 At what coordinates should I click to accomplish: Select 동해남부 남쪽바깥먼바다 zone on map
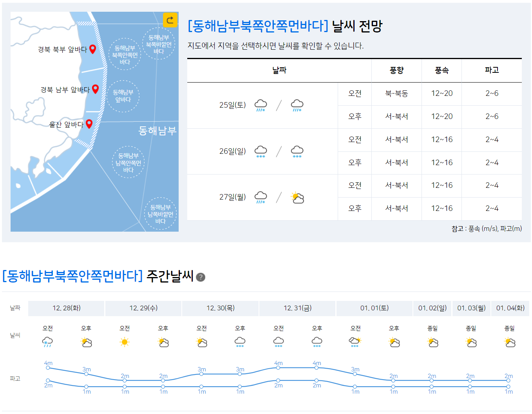[x=161, y=214]
